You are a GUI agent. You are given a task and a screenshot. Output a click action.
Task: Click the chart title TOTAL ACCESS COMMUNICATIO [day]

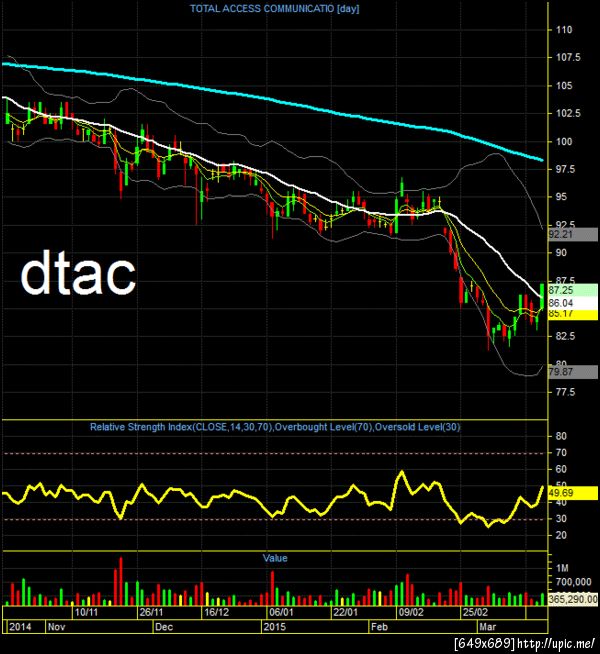click(x=274, y=9)
